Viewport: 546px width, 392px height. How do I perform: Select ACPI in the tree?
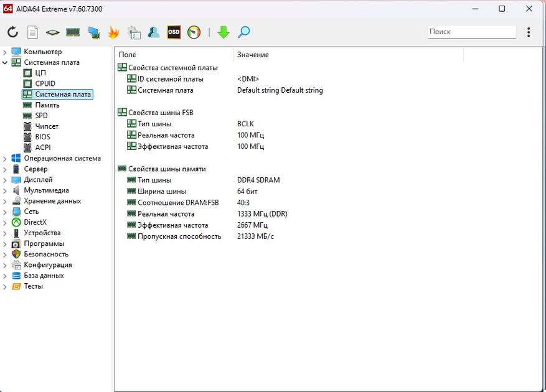point(43,147)
